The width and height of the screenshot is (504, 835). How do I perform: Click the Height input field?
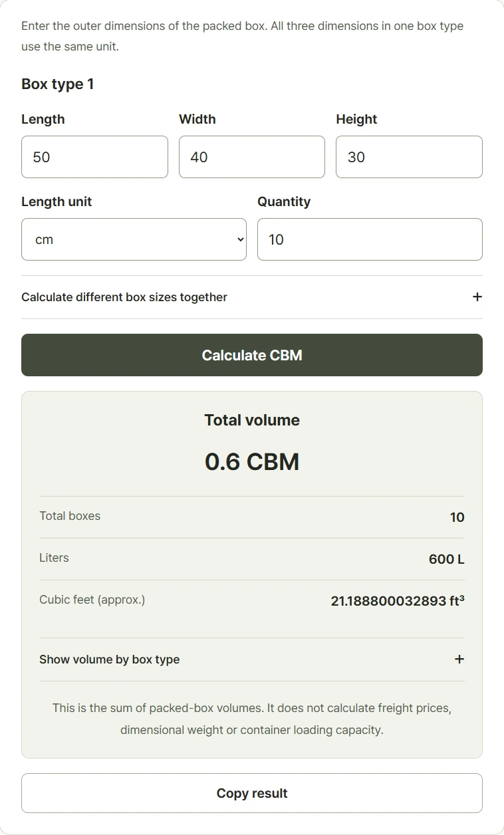[x=409, y=157]
